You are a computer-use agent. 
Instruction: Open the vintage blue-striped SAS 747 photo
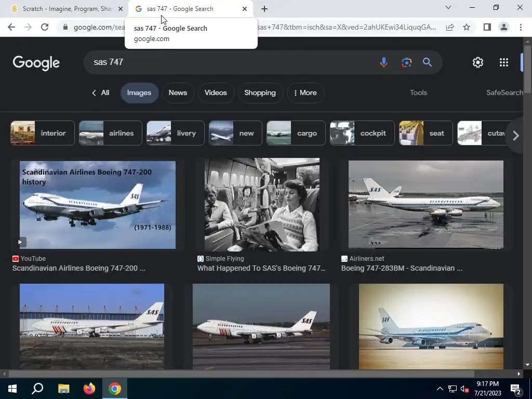pos(431,326)
